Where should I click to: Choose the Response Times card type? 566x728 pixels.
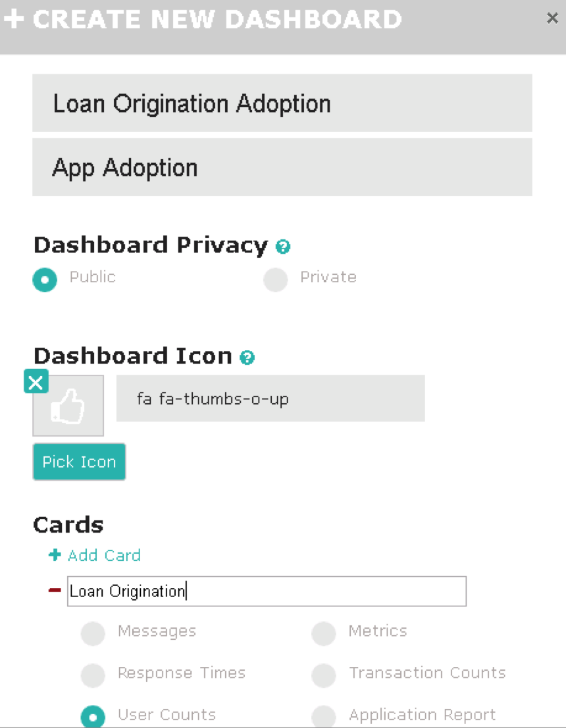[x=93, y=675]
